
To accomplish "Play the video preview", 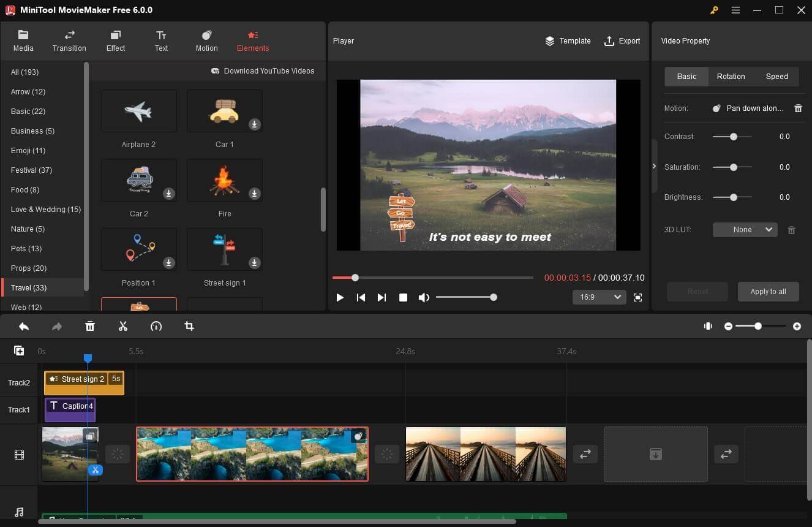I will click(340, 298).
